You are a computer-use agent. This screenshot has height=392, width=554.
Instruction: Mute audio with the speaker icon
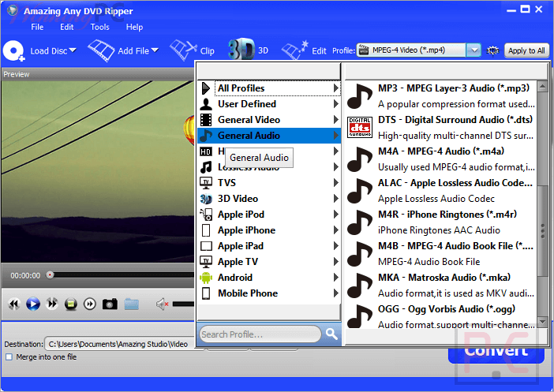(162, 304)
